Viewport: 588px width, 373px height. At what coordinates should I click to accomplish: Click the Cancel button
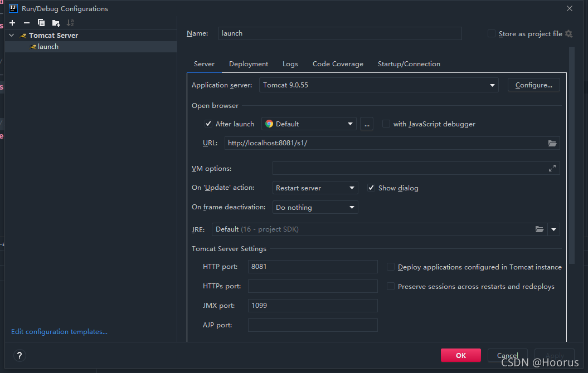coord(507,355)
